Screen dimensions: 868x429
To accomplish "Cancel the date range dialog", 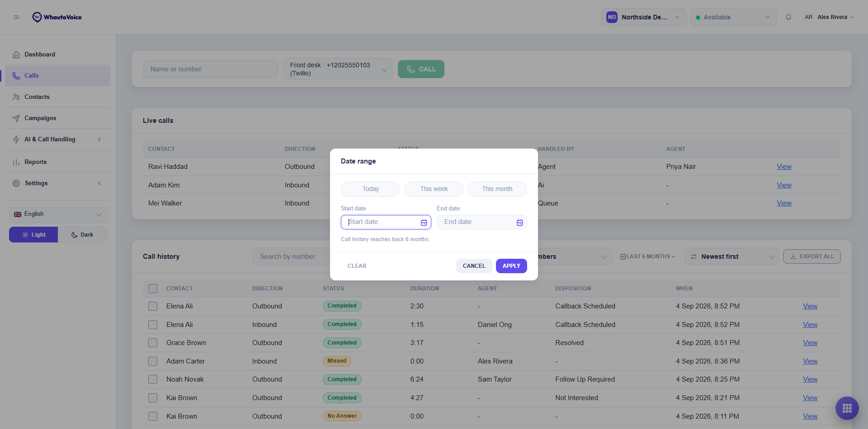I will coord(474,266).
